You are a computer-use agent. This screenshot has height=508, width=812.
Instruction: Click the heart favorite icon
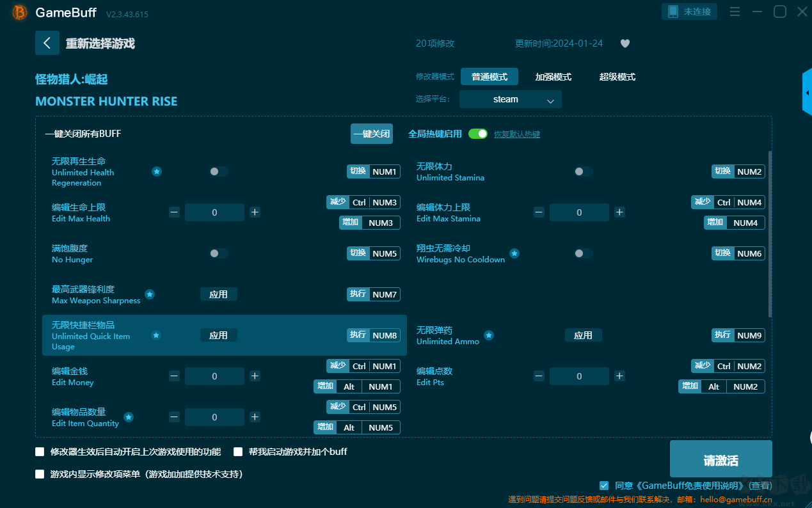coord(625,44)
